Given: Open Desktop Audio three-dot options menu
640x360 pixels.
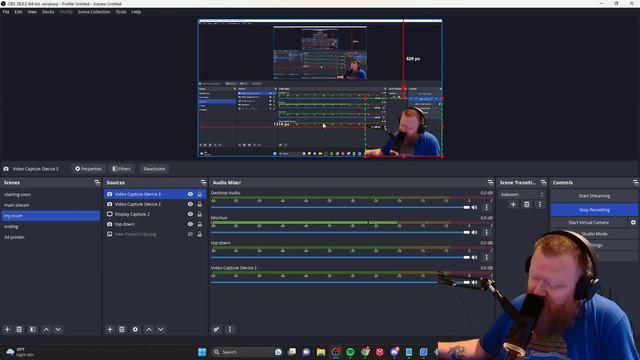Looking at the screenshot, I should tap(486, 207).
